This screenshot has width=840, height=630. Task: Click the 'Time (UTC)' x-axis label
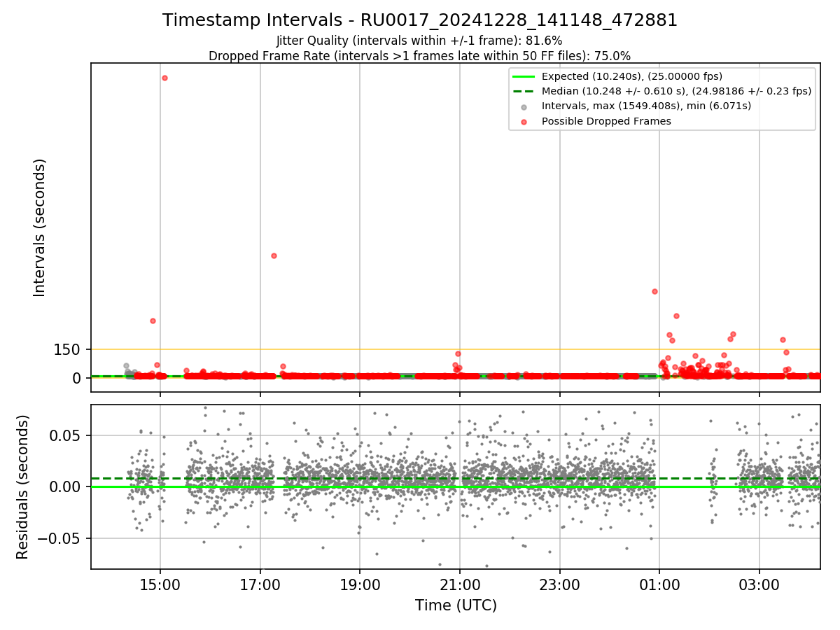(456, 605)
